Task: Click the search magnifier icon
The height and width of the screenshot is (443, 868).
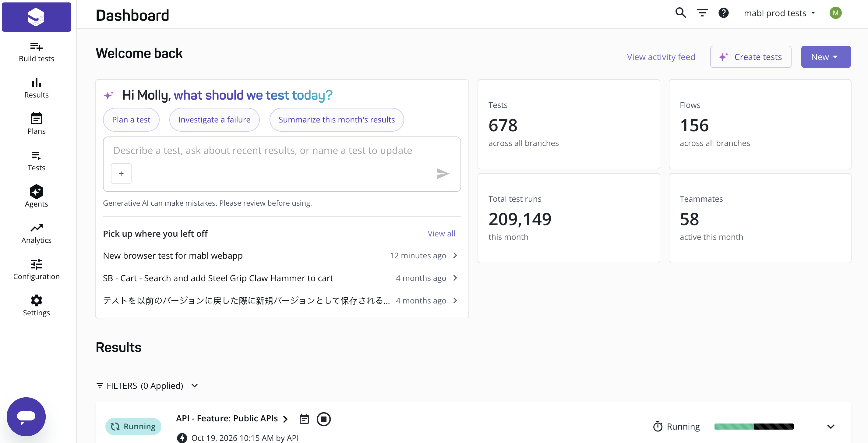Action: (x=681, y=13)
